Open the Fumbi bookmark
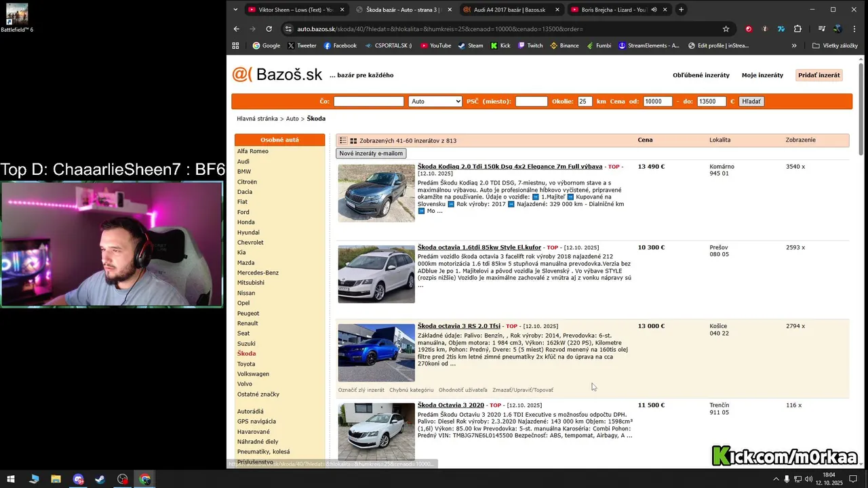The height and width of the screenshot is (488, 868). 598,45
